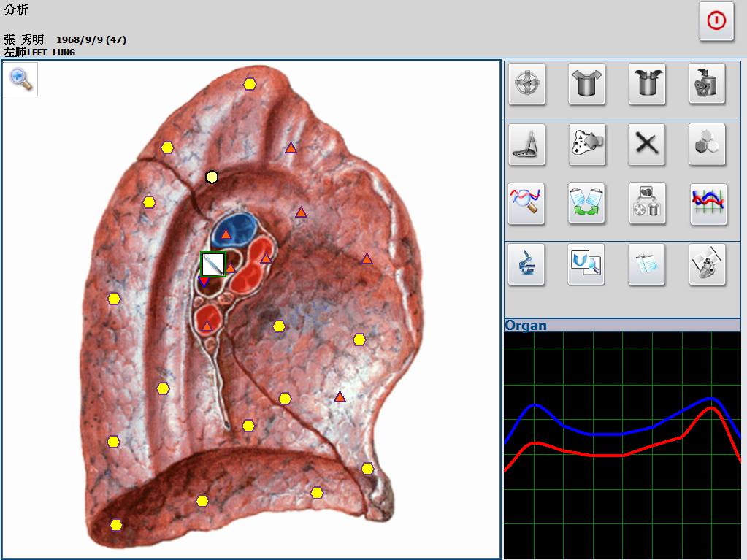This screenshot has height=560, width=747.
Task: Click the canister with outward arrows icon
Action: 586,84
